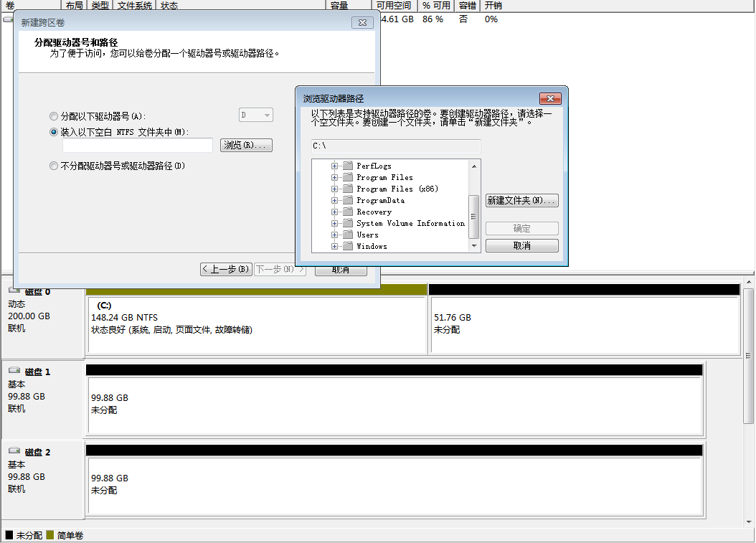
Task: Click the Windows folder icon
Action: [348, 246]
